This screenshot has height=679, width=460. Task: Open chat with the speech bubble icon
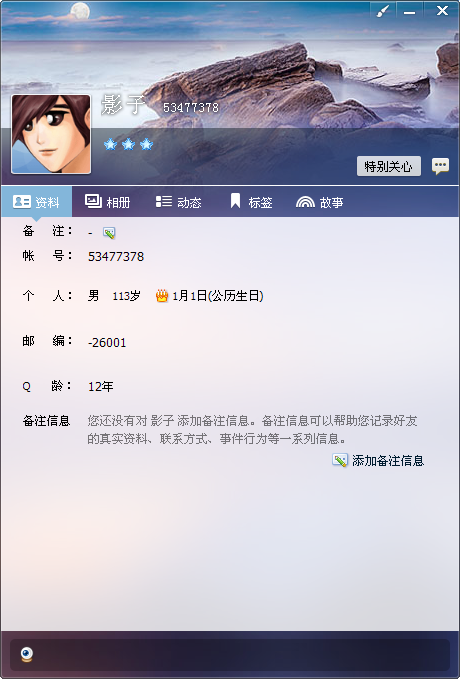[x=440, y=166]
